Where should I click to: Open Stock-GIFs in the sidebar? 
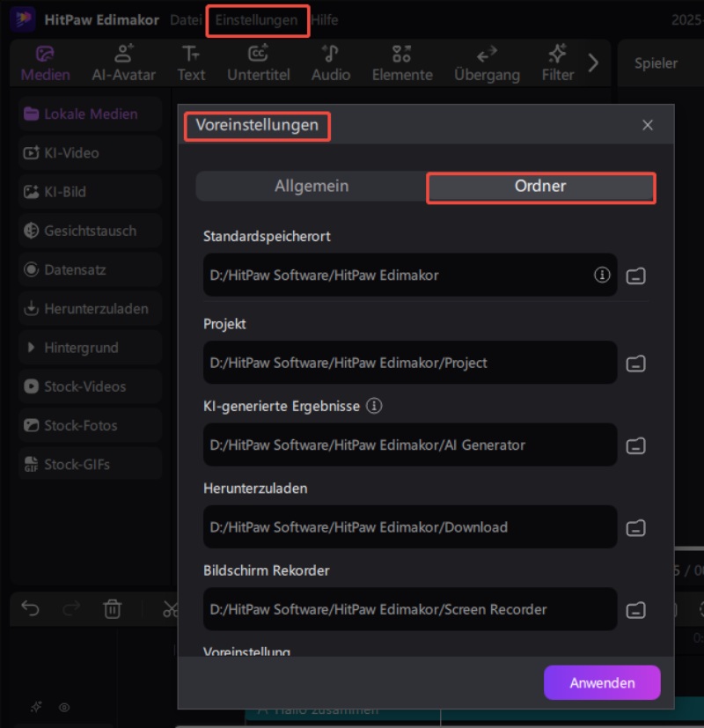tap(90, 464)
